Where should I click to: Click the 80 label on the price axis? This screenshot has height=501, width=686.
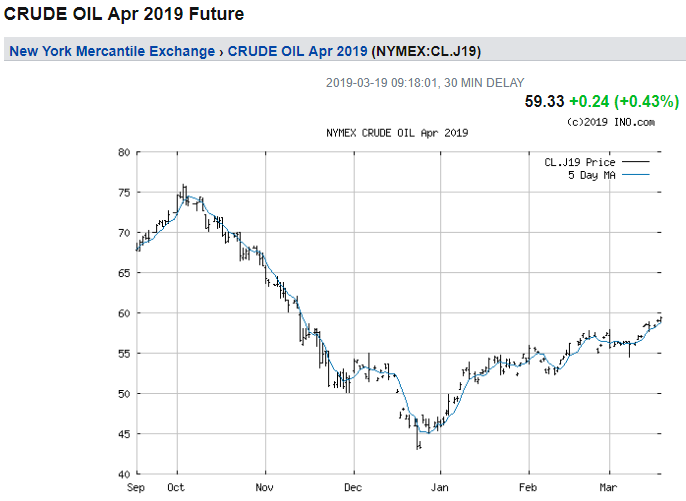(124, 152)
